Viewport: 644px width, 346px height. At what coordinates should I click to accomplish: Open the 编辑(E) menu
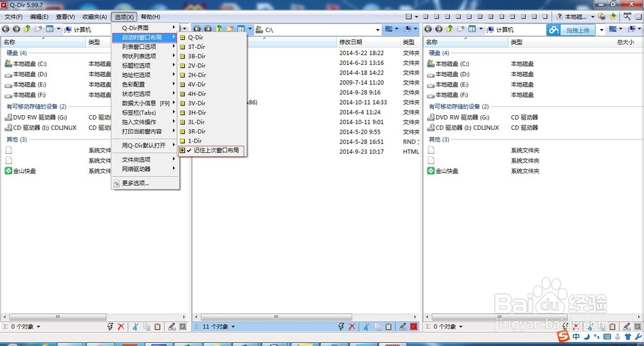39,17
